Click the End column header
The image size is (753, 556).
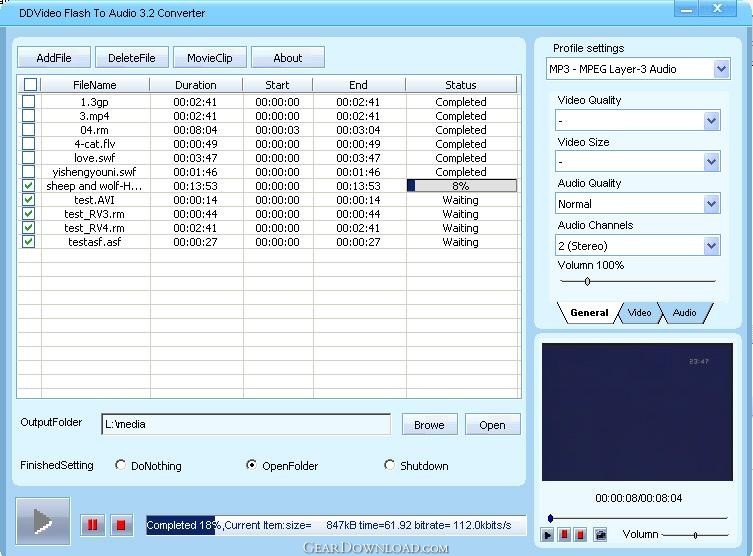pyautogui.click(x=358, y=85)
